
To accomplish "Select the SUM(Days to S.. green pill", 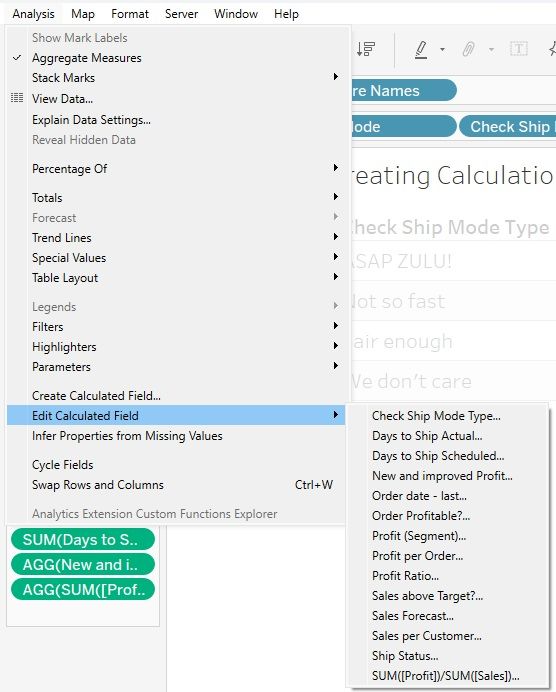I will point(83,539).
